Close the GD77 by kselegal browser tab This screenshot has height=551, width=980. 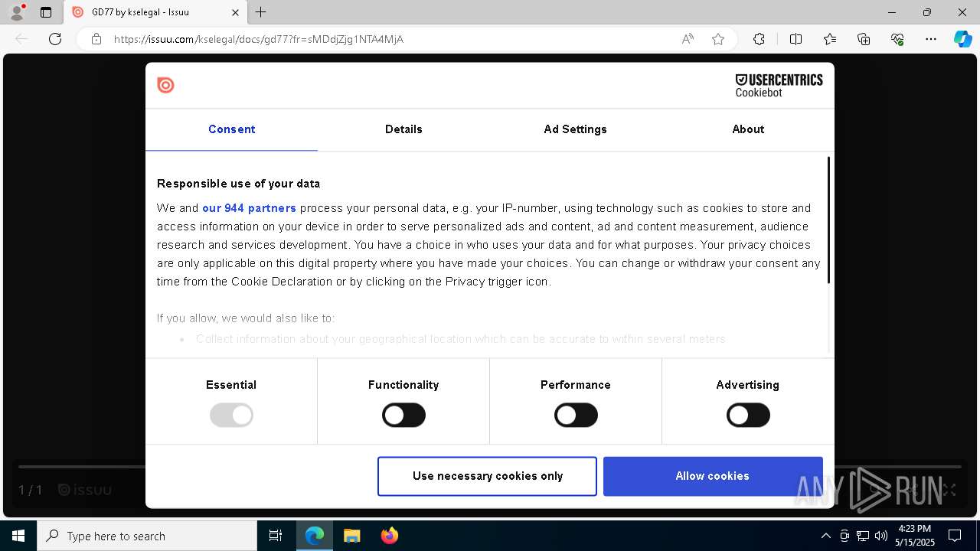pyautogui.click(x=236, y=12)
